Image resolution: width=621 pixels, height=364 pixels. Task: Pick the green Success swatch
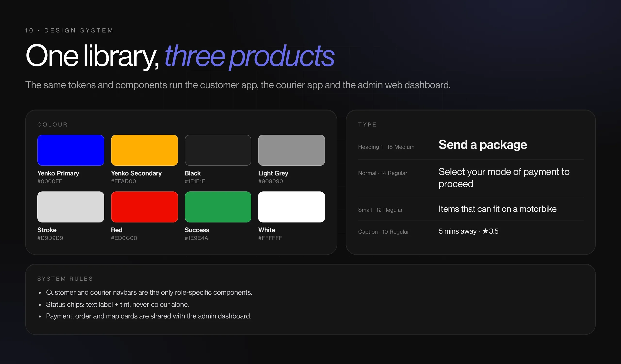pyautogui.click(x=218, y=207)
